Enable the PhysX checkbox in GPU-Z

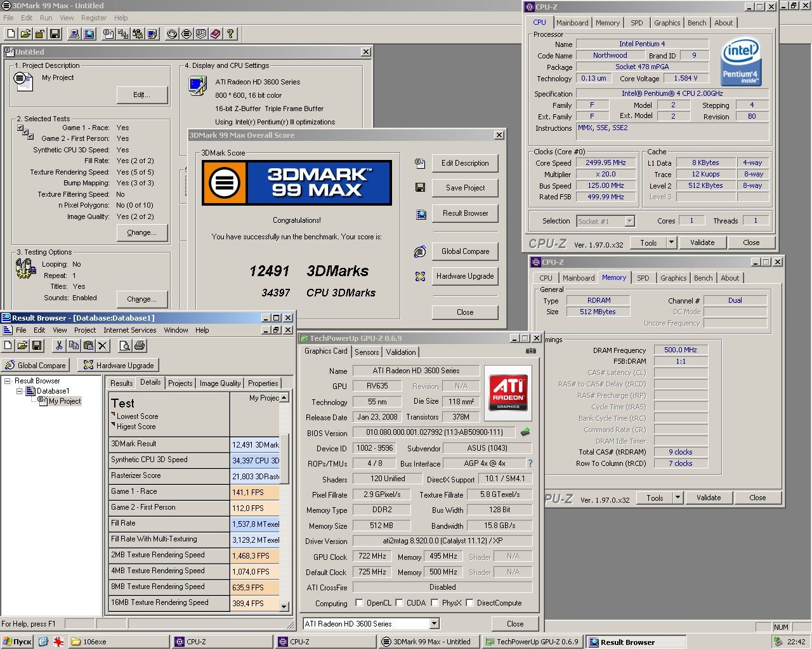435,603
